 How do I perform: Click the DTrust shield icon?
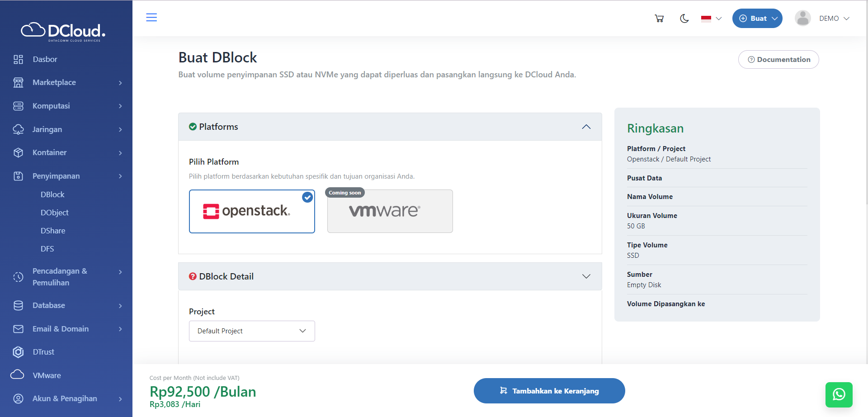click(18, 352)
